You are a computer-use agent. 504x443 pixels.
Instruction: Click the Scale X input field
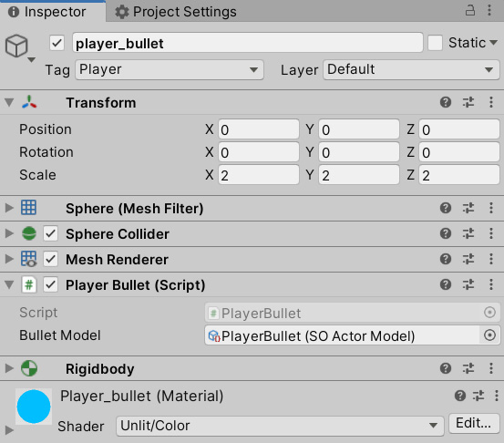click(x=259, y=175)
